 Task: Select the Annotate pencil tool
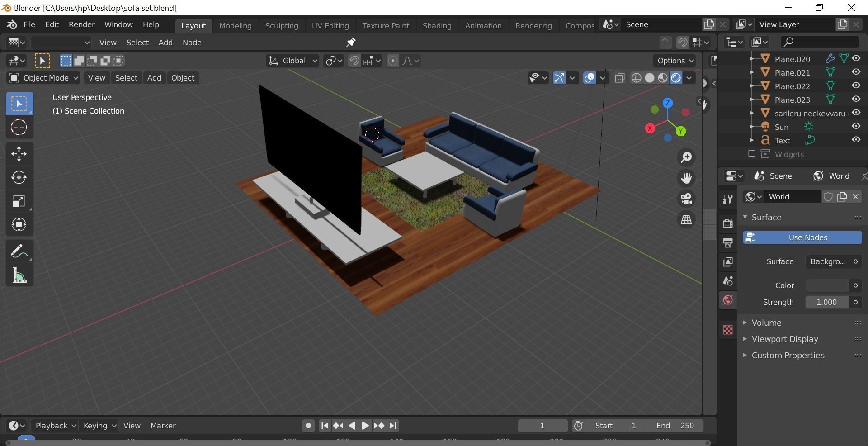19,251
